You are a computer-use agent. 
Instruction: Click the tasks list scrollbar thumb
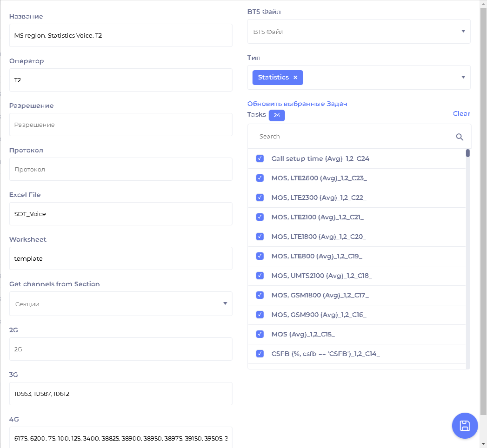[467, 153]
